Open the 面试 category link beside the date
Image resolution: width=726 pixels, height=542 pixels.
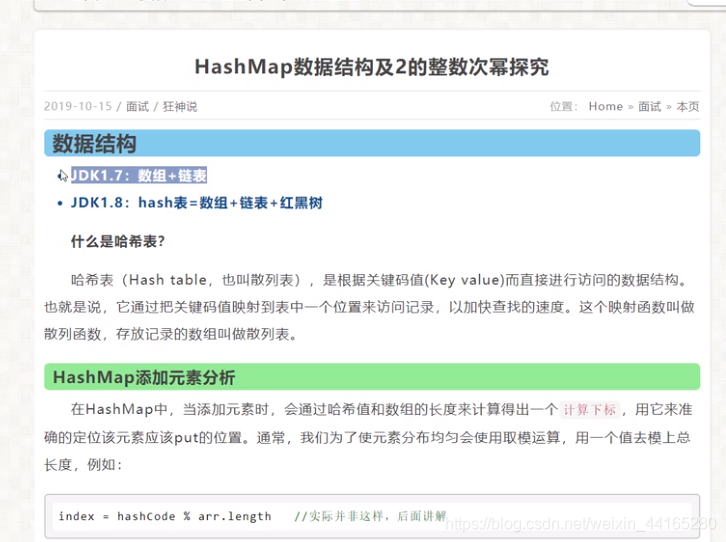pos(138,106)
